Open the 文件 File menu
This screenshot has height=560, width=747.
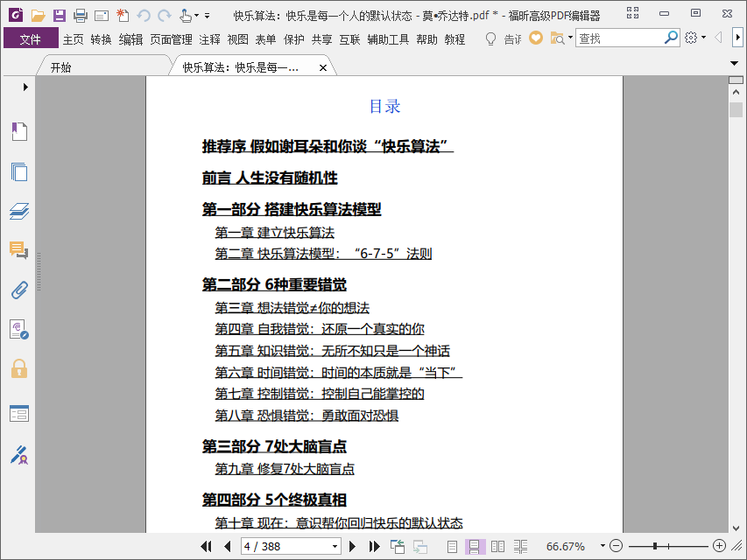pos(31,38)
